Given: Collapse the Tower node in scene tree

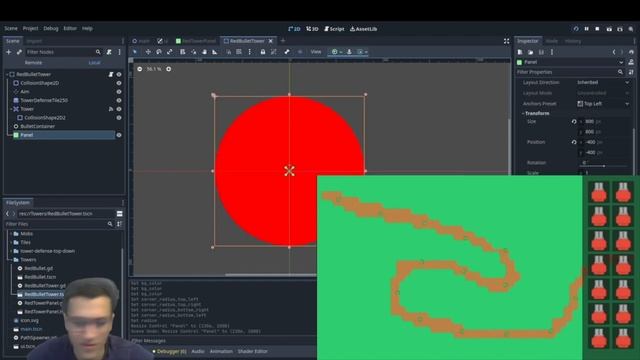Looking at the screenshot, I should 11,109.
